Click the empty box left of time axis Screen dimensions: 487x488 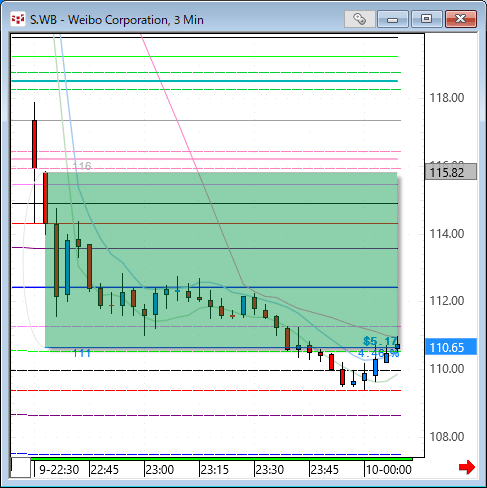pyautogui.click(x=21, y=468)
